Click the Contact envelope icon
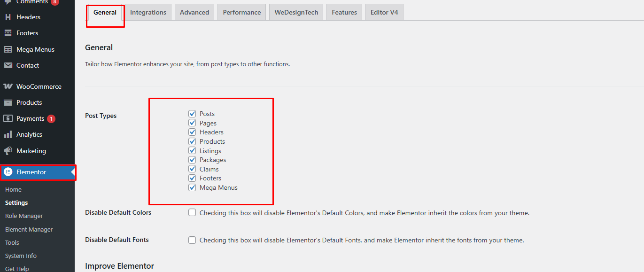Viewport: 644px width, 272px height. tap(8, 65)
